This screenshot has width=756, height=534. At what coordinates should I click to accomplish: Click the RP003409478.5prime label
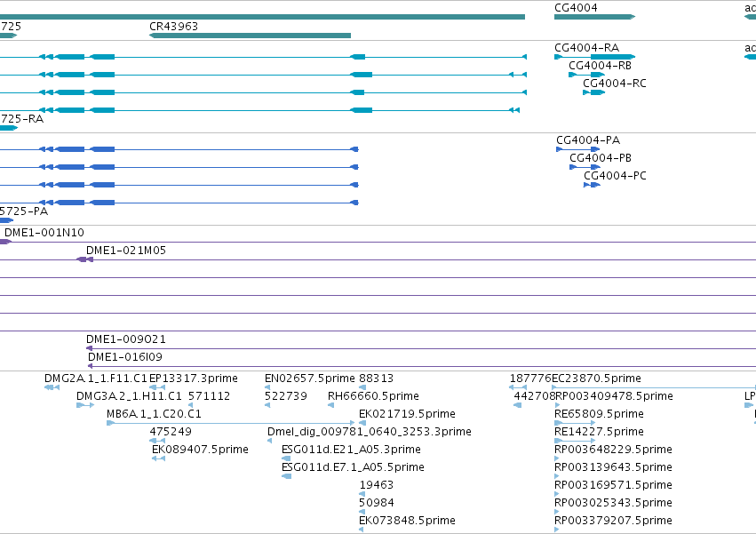(x=614, y=396)
